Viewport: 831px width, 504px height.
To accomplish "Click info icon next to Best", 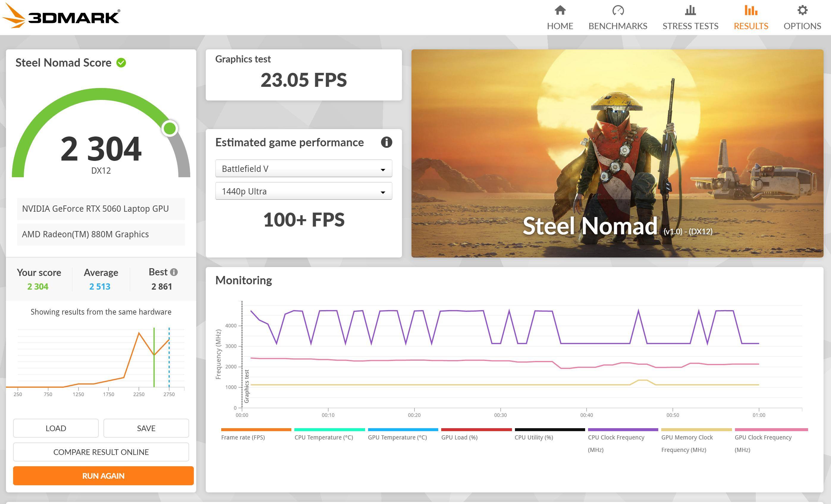I will pyautogui.click(x=174, y=272).
